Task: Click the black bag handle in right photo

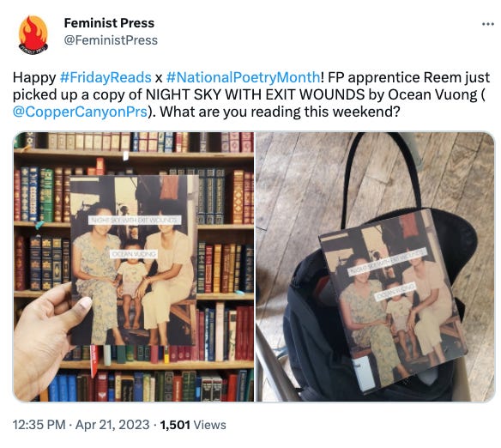Action: pyautogui.click(x=380, y=173)
